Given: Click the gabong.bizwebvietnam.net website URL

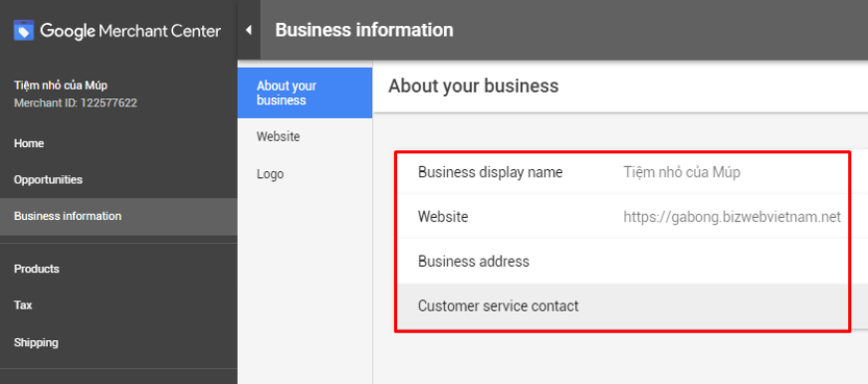Looking at the screenshot, I should [x=732, y=217].
